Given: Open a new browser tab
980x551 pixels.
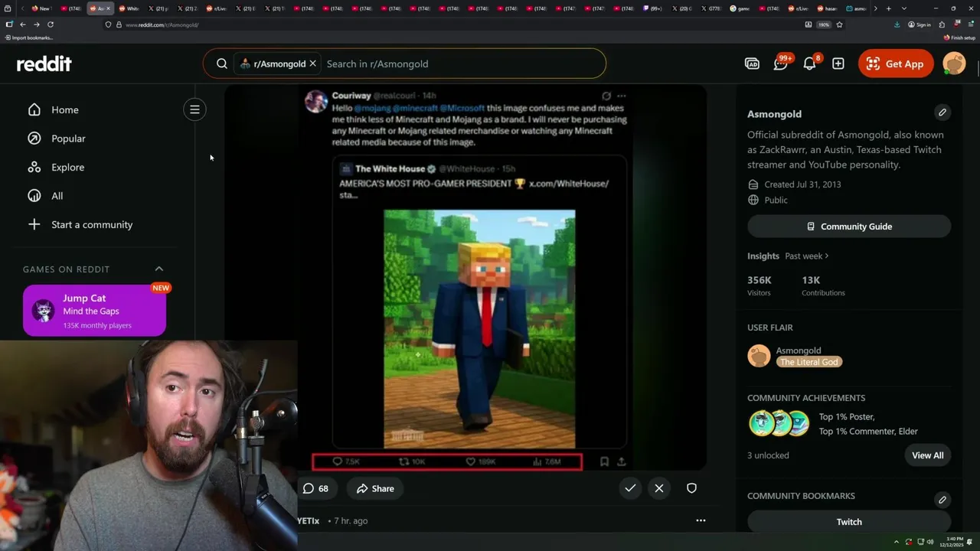Looking at the screenshot, I should click(888, 8).
